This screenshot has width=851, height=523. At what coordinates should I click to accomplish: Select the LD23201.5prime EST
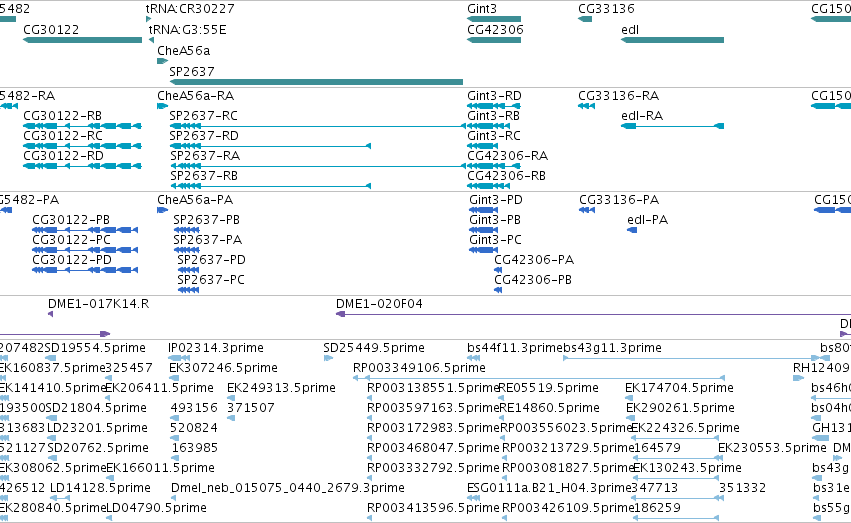pos(52,438)
